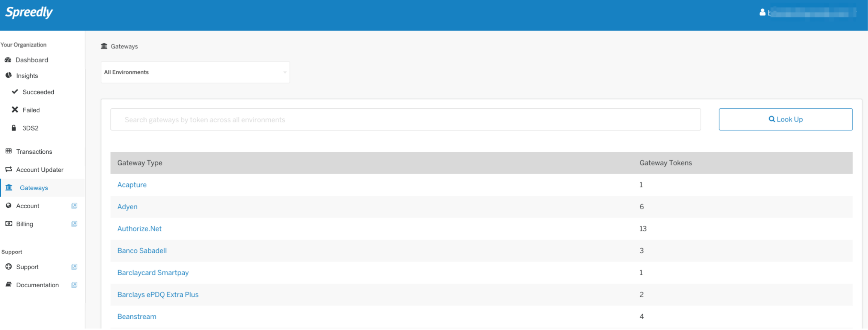Screen dimensions: 868x330
Task: Open Failed insights page
Action: coord(31,110)
